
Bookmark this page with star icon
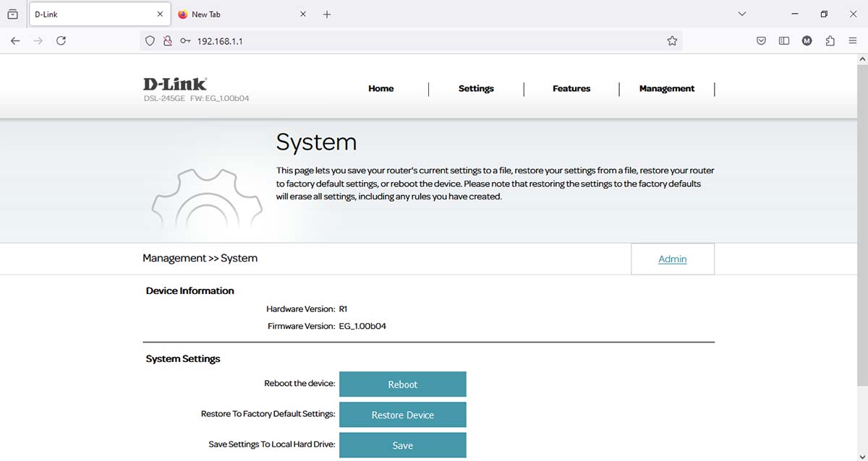click(672, 41)
